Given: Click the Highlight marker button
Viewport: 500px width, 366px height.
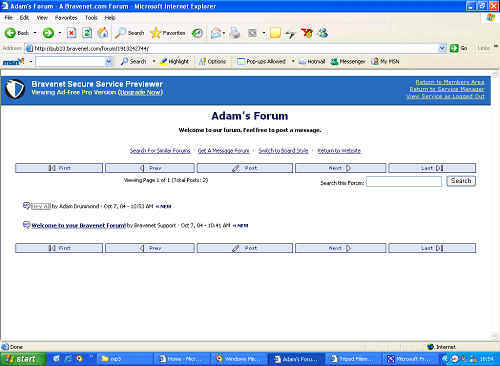Looking at the screenshot, I should tap(175, 61).
